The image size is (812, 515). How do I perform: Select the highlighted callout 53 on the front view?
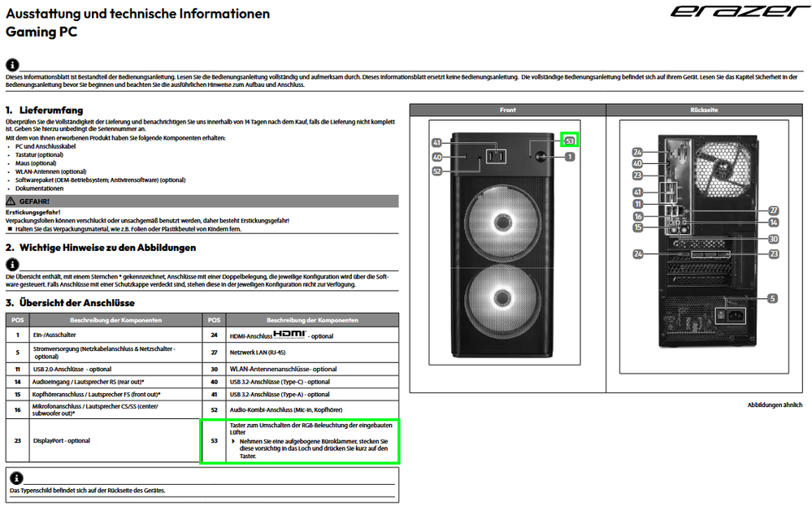tap(569, 141)
